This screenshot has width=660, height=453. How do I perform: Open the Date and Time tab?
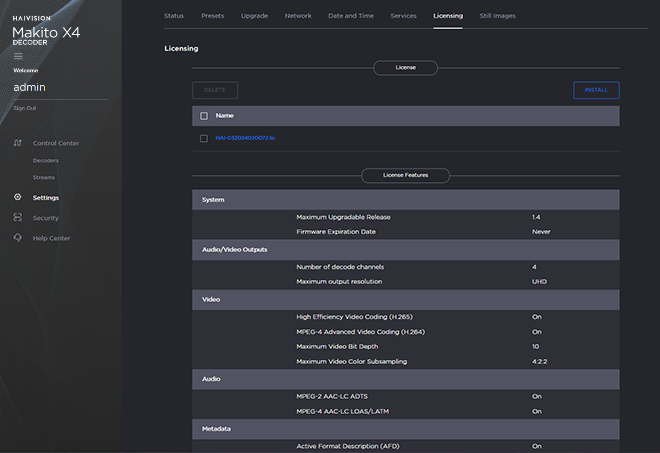point(350,16)
